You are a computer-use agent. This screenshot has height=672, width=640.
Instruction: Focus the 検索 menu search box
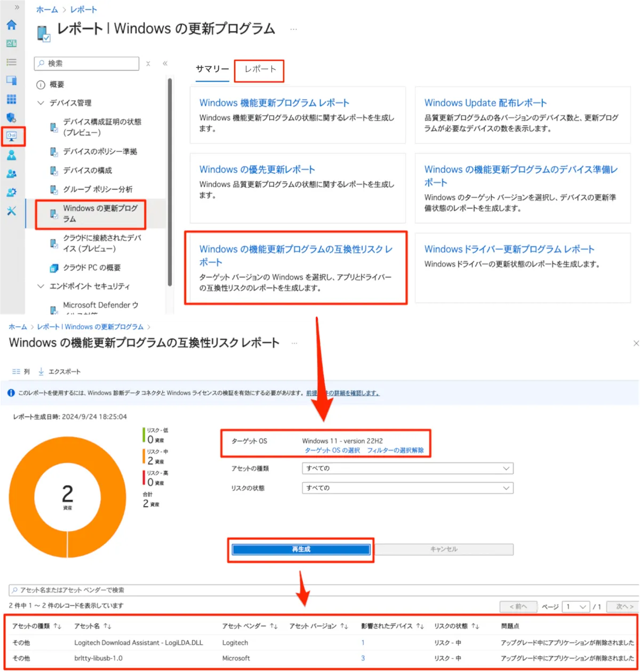click(x=86, y=63)
